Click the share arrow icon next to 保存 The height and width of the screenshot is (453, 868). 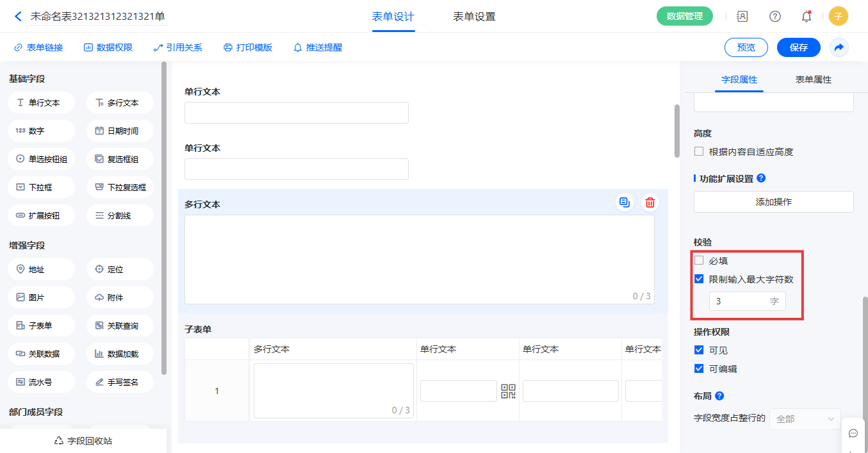pyautogui.click(x=839, y=47)
